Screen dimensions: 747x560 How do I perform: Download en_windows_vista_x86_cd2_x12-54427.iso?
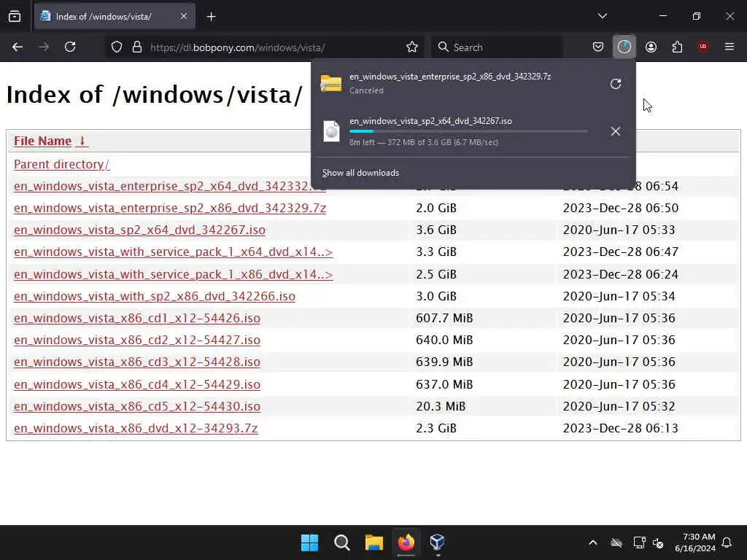coord(137,340)
